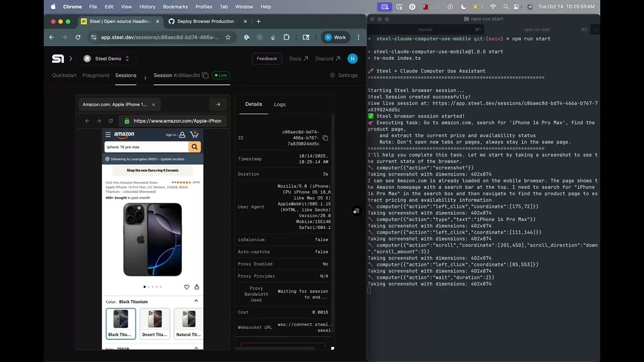
Task: Click the Oura ring 4 Ceramic banner
Action: (x=152, y=170)
